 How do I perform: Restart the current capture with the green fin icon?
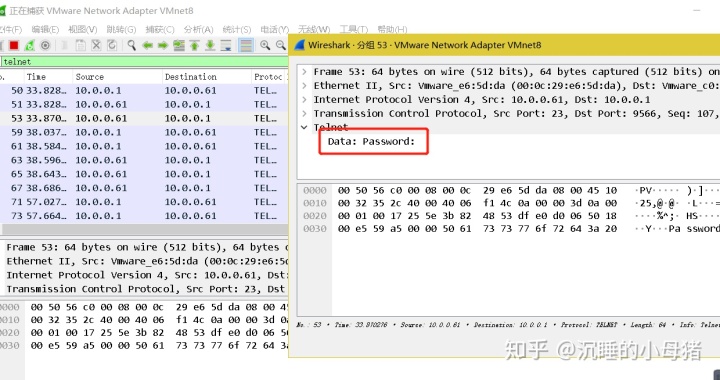click(x=29, y=45)
